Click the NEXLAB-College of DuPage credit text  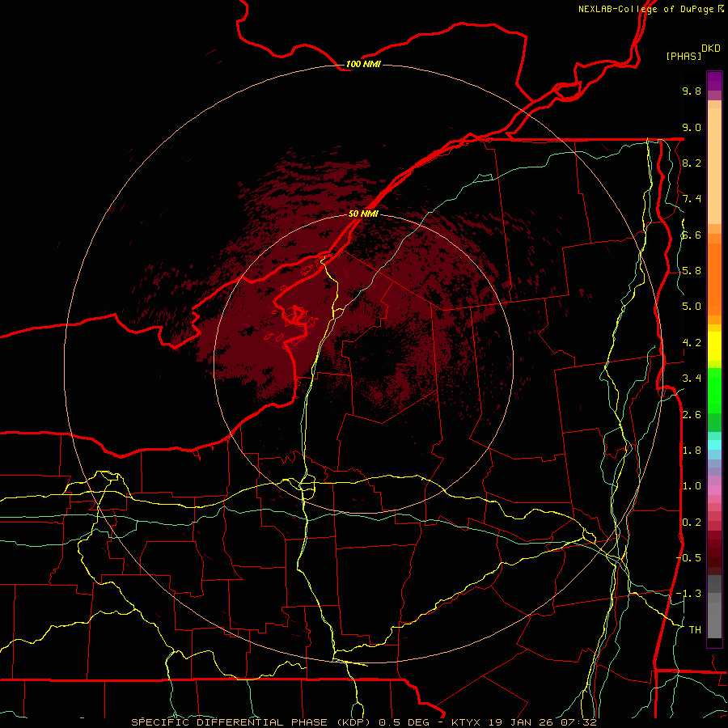645,9
